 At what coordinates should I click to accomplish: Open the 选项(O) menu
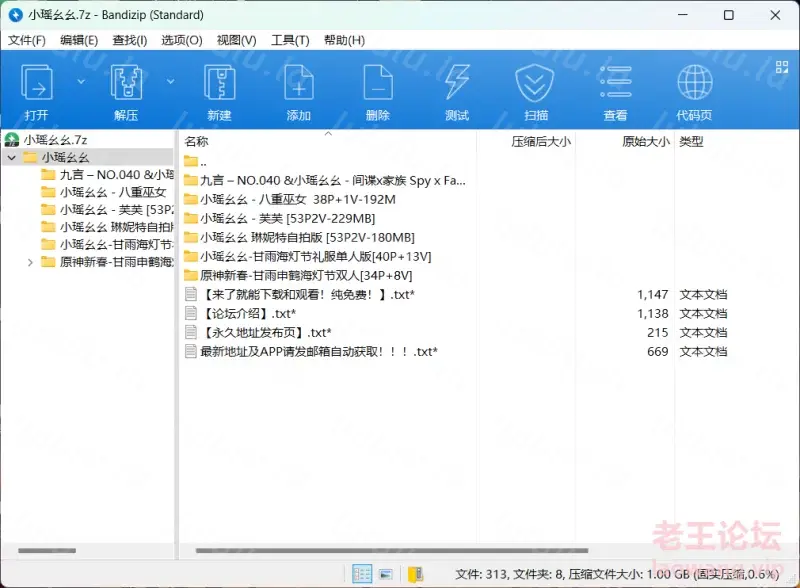click(182, 40)
